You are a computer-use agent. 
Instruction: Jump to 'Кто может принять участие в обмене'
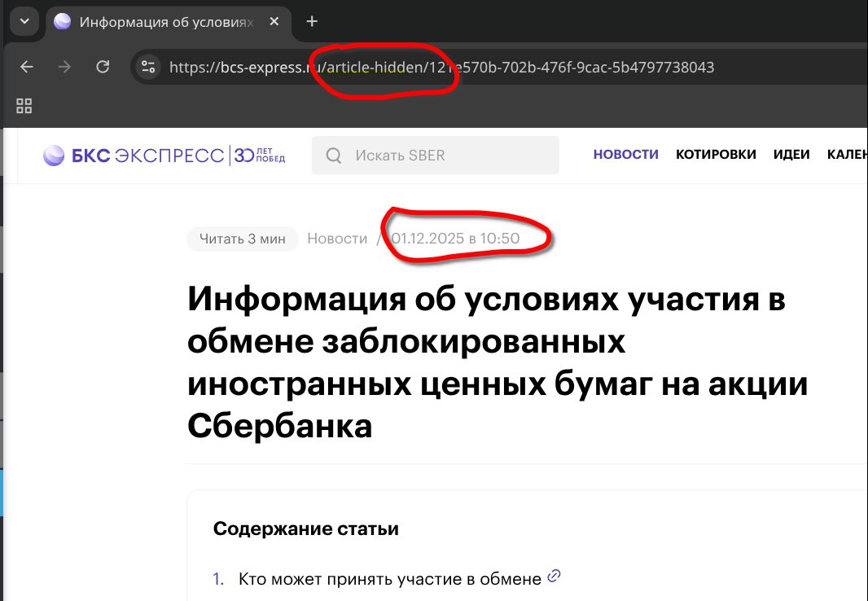point(389,579)
